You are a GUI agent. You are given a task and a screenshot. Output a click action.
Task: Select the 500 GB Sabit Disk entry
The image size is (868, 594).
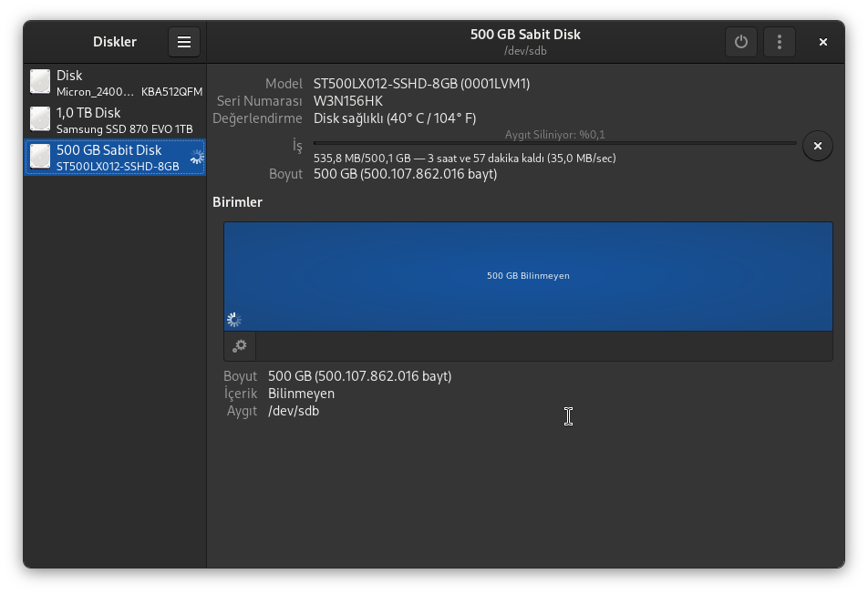click(115, 157)
